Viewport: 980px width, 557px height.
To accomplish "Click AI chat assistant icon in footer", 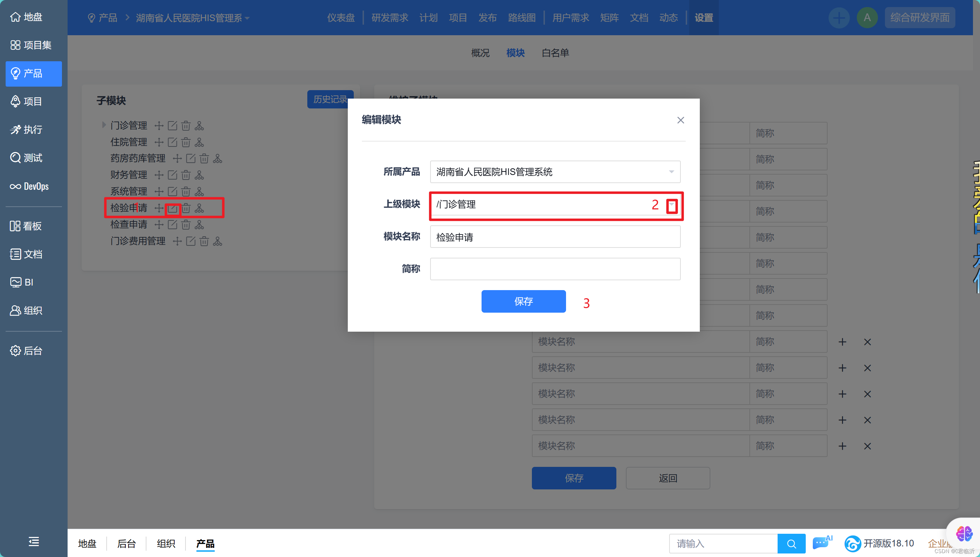I will (x=822, y=543).
